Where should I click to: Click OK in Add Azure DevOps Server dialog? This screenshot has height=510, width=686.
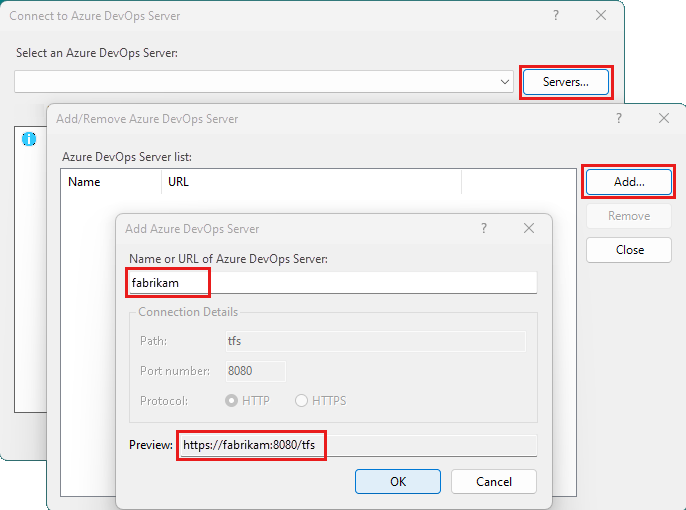click(x=398, y=482)
